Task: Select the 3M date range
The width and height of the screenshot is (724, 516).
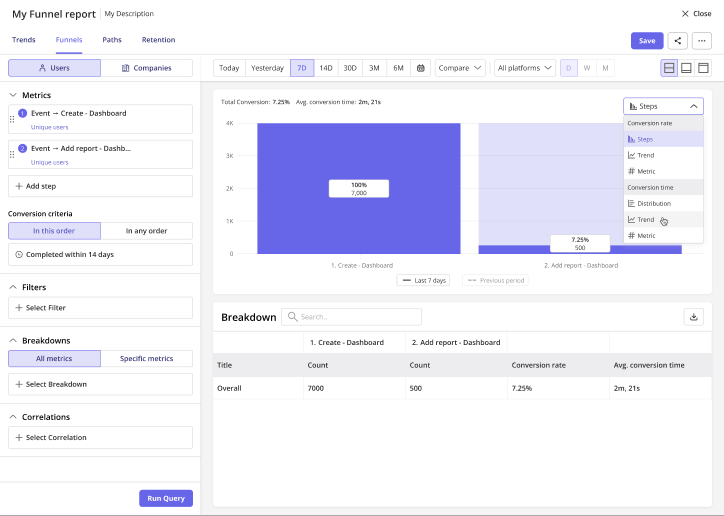Action: click(374, 68)
